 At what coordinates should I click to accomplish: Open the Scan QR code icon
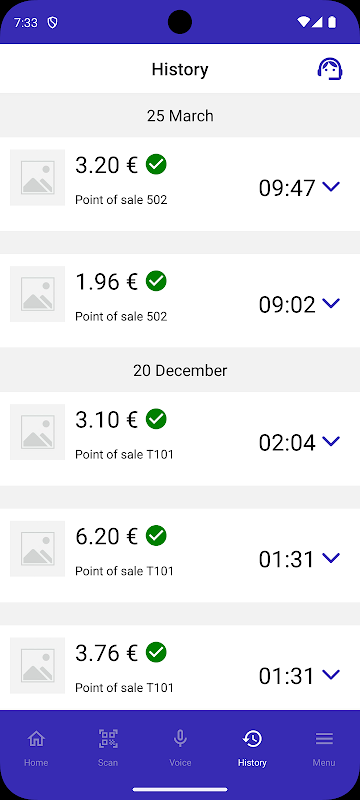pos(108,738)
